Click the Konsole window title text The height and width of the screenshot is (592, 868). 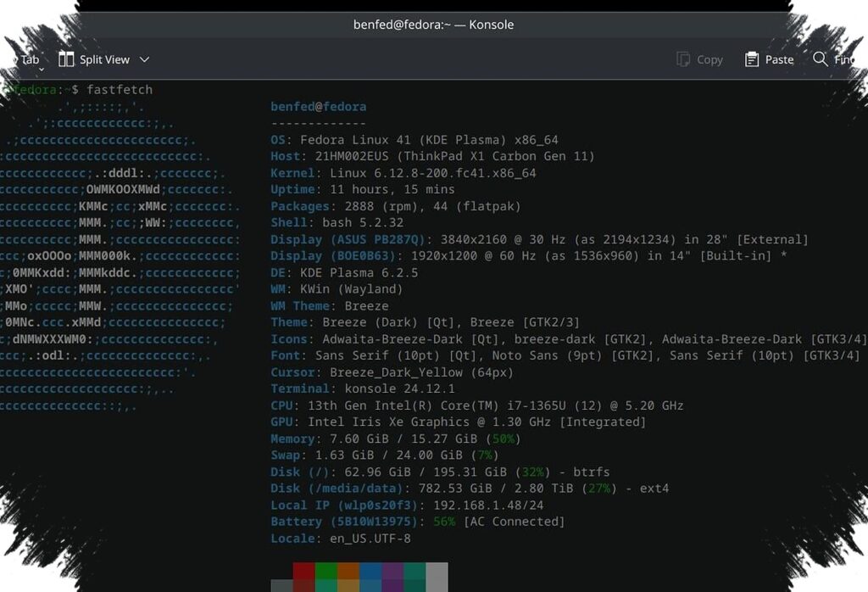point(433,25)
